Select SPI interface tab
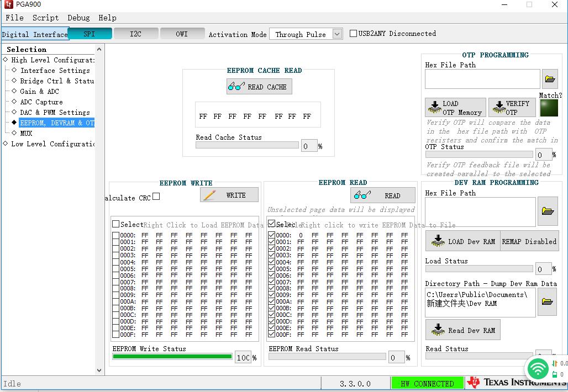Screen dimensions: 568x392 tap(90, 34)
